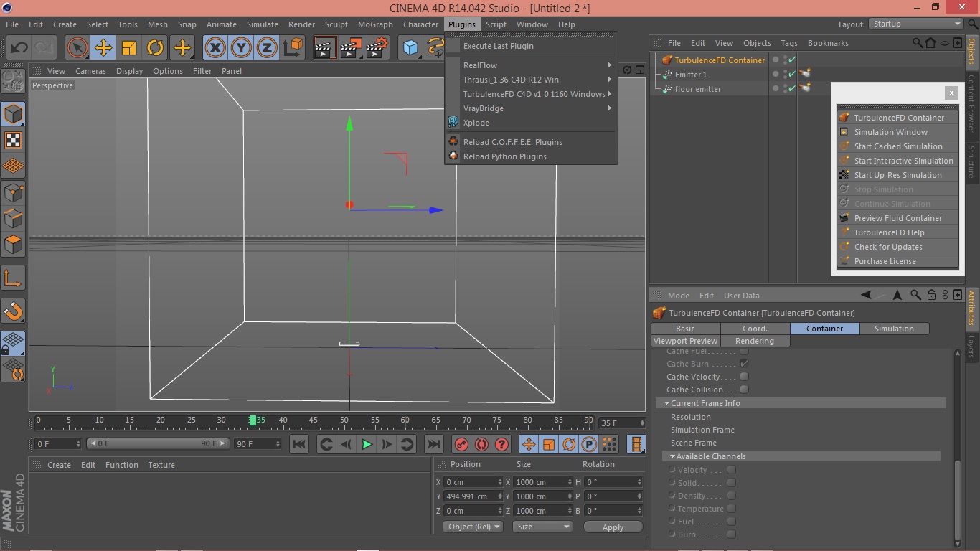Expand Thrausi_1.36 C4D R12 Win submenu
Viewport: 980px width, 551px height.
[x=532, y=80]
